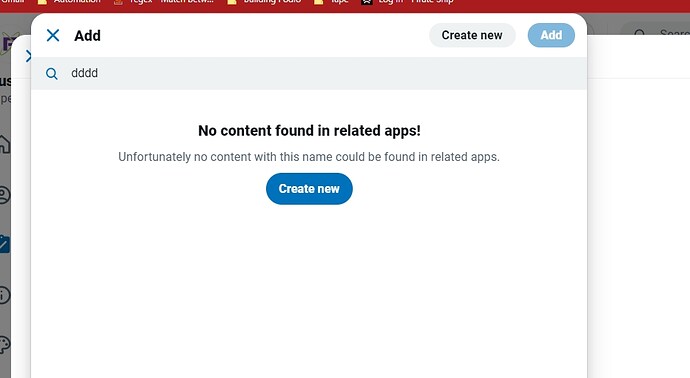Open the profile person icon in sidebar
Viewport: 690px width, 378px height.
point(4,195)
